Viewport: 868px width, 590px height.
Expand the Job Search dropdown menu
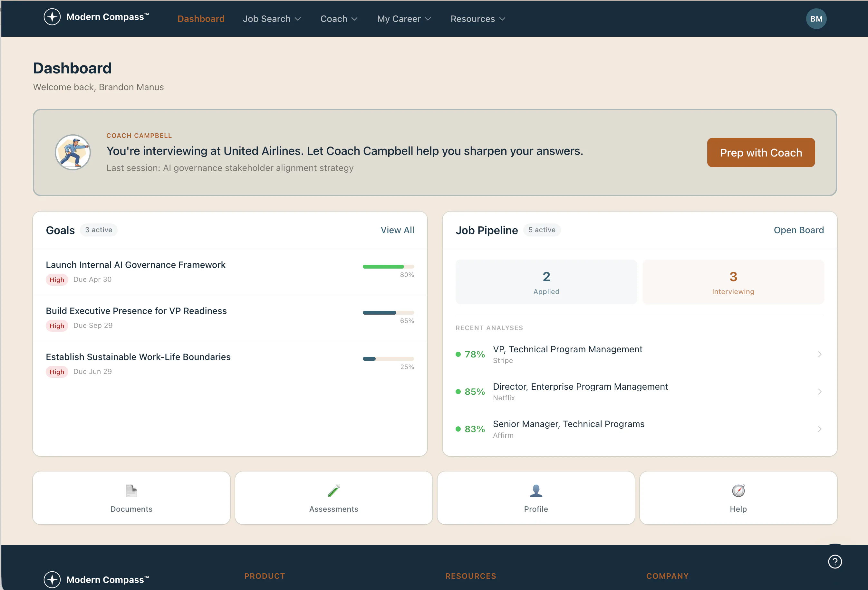[x=272, y=19]
